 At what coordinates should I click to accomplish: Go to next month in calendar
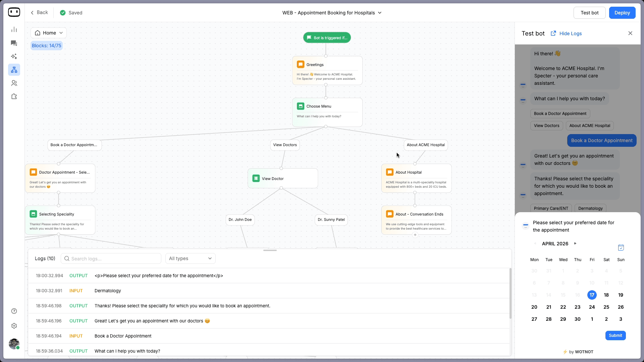coord(575,244)
